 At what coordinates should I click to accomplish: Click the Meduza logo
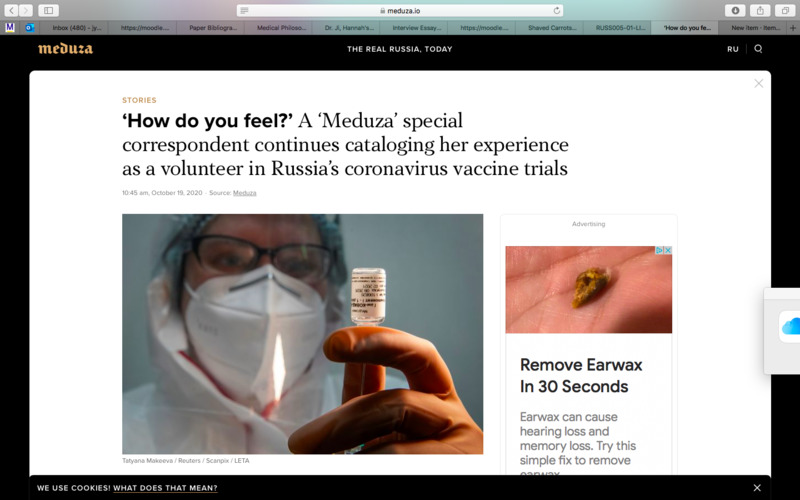coord(65,49)
